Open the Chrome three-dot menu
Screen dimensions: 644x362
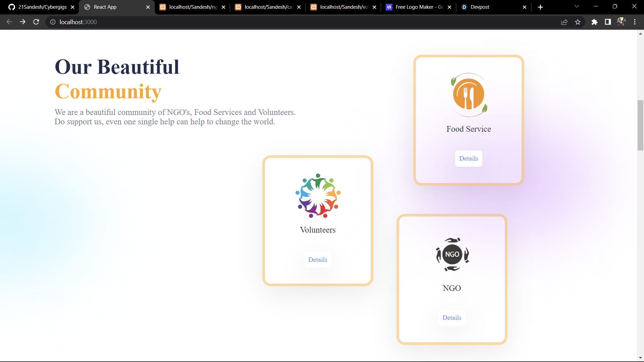635,22
